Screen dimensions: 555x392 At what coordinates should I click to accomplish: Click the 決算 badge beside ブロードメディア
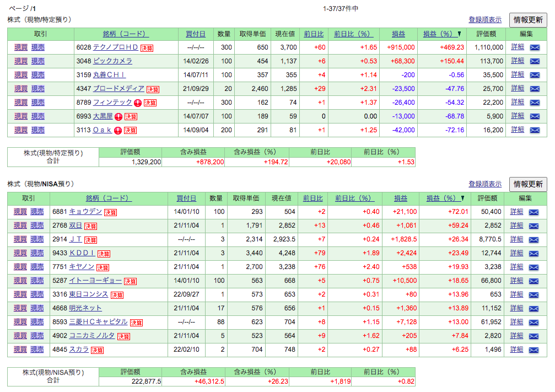coord(153,89)
